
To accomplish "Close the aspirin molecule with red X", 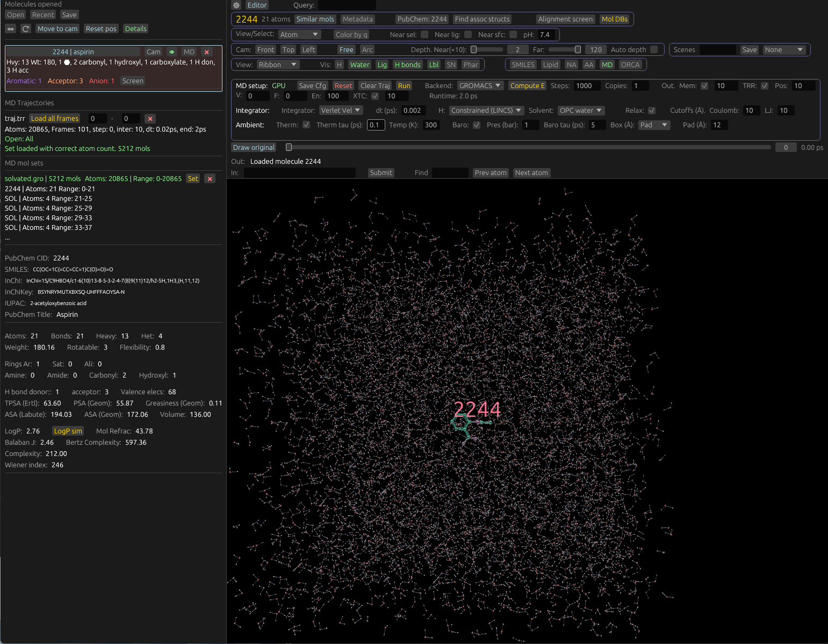I will (x=206, y=52).
